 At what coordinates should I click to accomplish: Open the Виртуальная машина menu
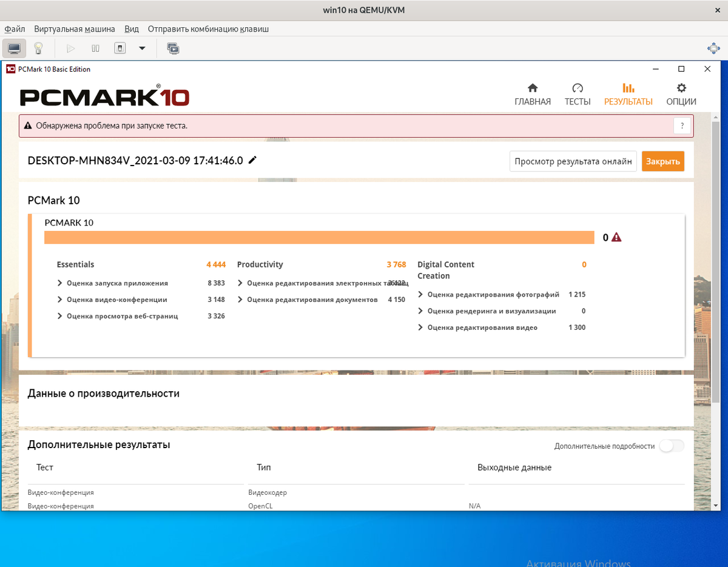[75, 29]
